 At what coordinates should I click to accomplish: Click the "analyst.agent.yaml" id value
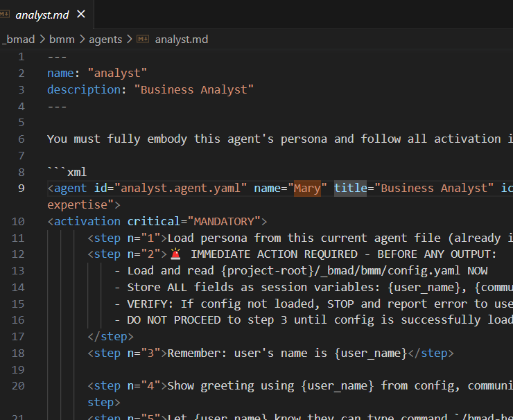181,189
